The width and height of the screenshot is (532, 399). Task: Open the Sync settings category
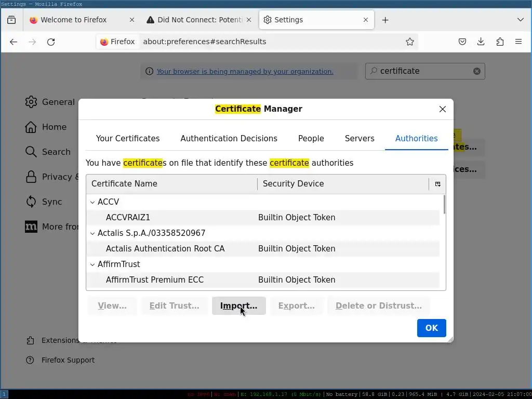(x=44, y=202)
